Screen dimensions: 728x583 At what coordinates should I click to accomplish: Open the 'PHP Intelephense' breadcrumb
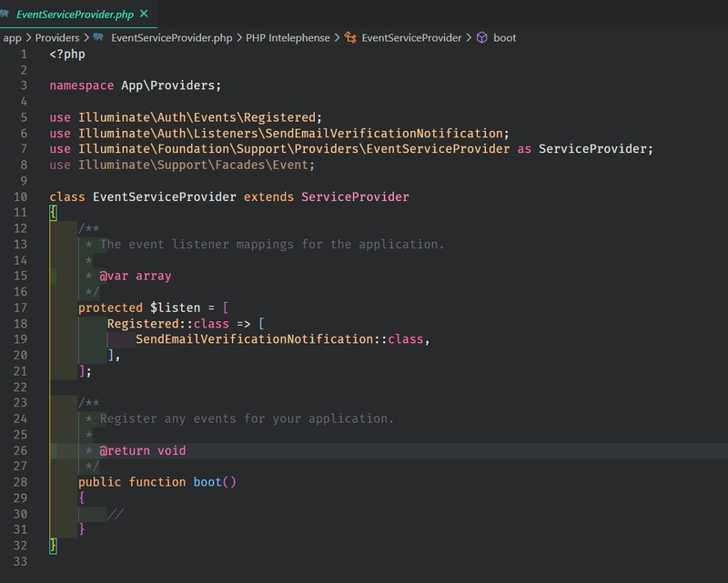[x=288, y=38]
